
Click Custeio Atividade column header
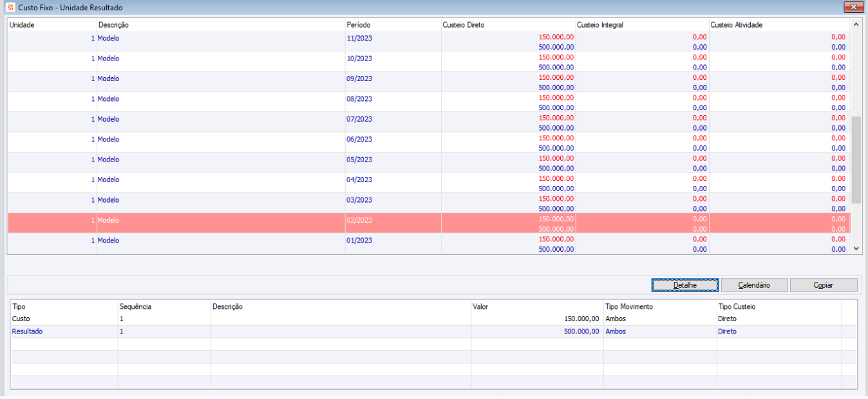[x=779, y=25]
